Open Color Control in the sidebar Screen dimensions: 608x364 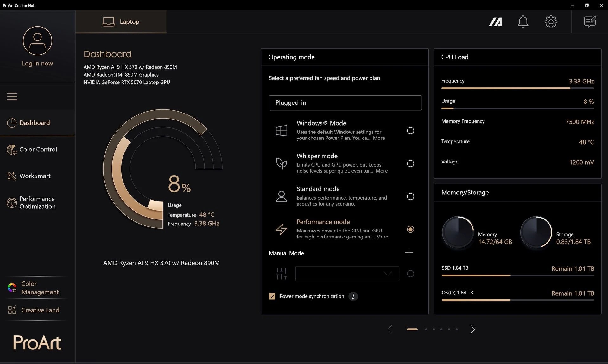[38, 149]
